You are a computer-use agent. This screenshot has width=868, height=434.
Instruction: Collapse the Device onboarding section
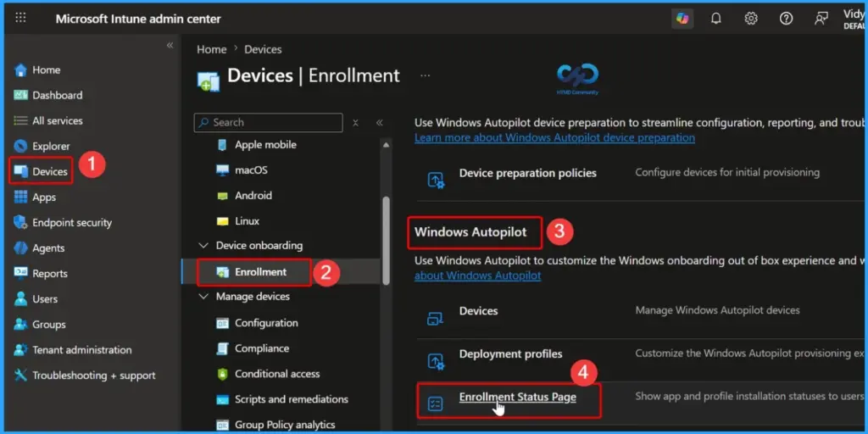(x=203, y=245)
